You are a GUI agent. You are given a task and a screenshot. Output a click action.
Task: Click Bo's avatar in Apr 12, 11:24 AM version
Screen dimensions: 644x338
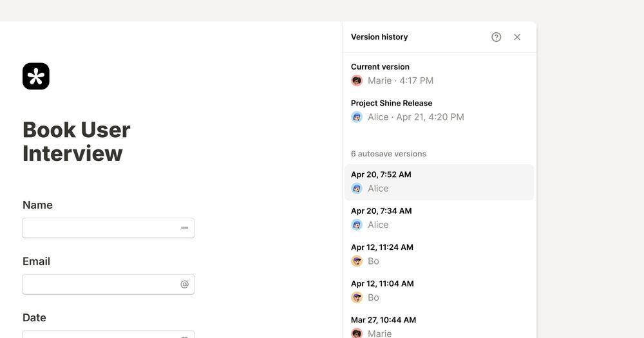357,261
